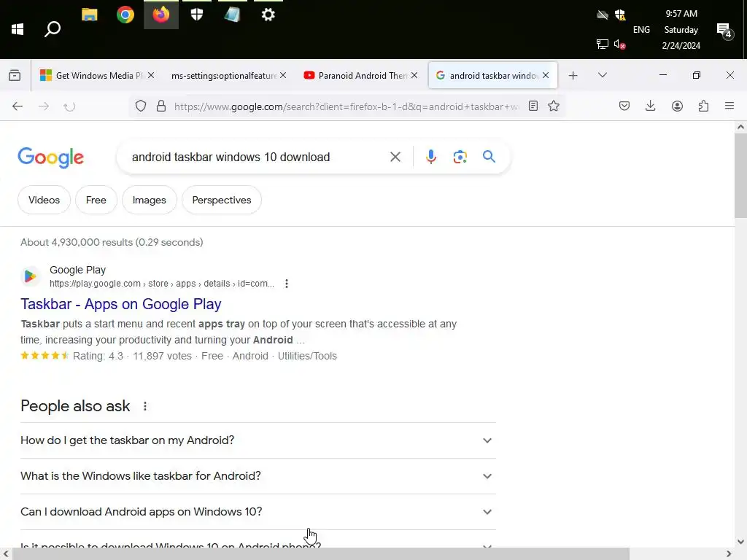Image resolution: width=747 pixels, height=560 pixels.
Task: Open the extensions puzzle icon
Action: tap(703, 106)
